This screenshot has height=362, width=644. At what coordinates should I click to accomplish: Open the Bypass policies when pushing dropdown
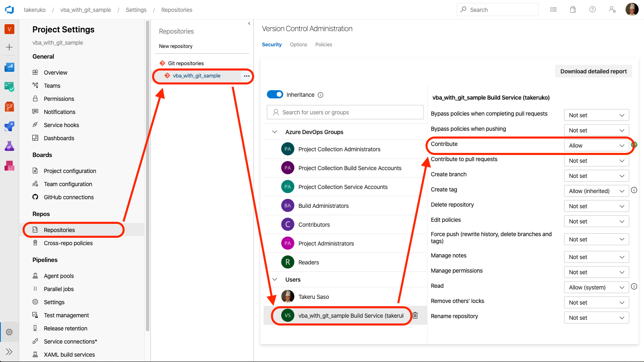[596, 130]
